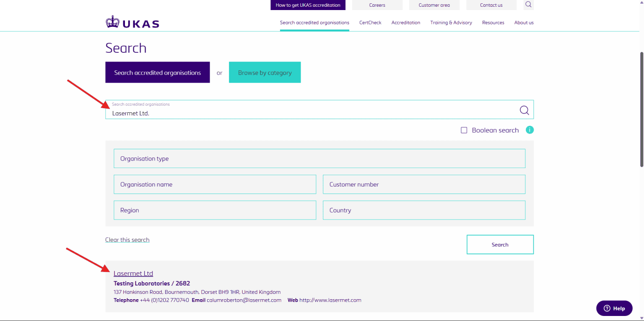Open the Lasermet Ltd result link
Screen dimensions: 644x321
coord(133,273)
